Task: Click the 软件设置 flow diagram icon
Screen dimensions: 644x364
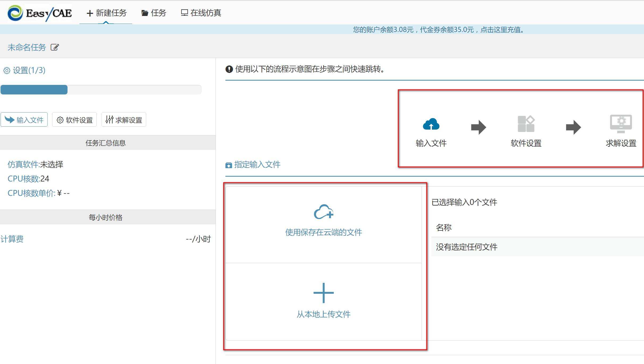Action: [x=526, y=124]
